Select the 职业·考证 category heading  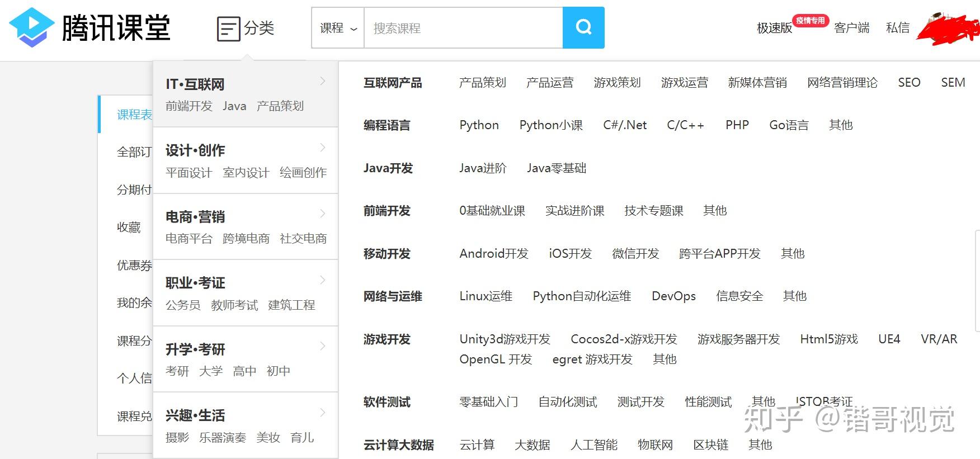point(195,283)
